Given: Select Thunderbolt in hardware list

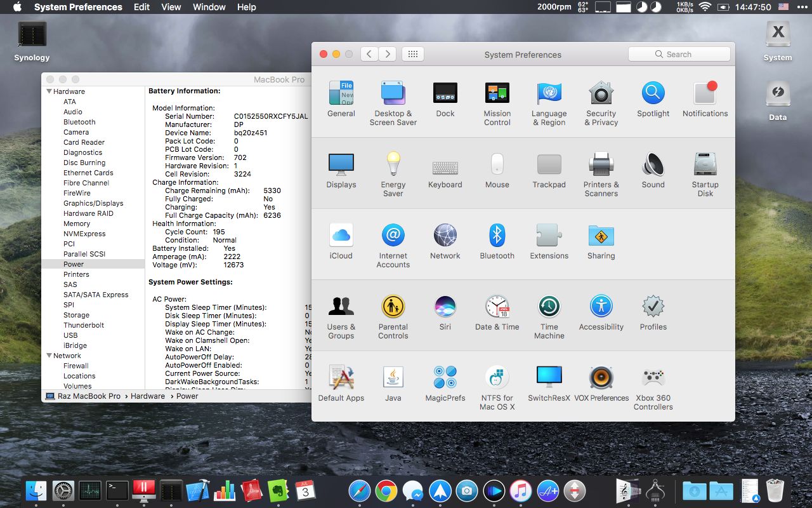Looking at the screenshot, I should pyautogui.click(x=84, y=325).
